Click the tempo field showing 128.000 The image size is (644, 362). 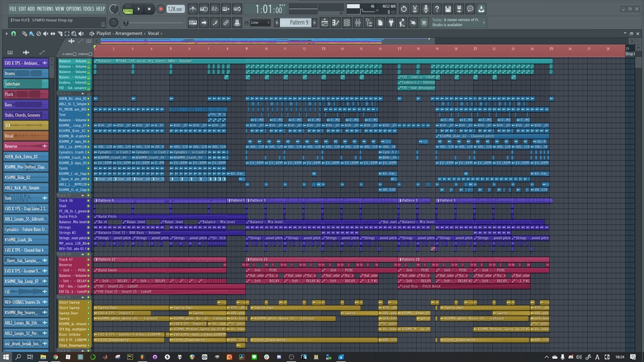pos(175,9)
